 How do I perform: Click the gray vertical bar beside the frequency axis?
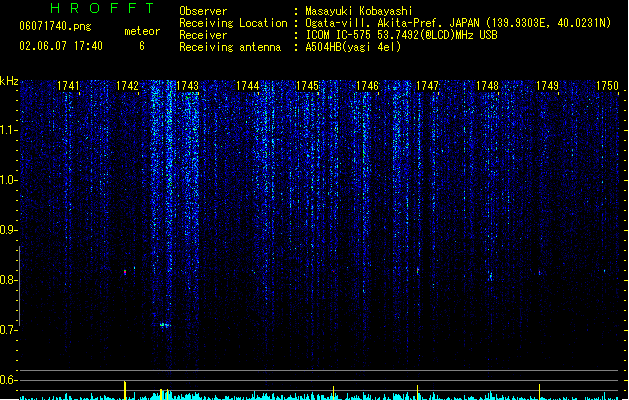point(19,286)
